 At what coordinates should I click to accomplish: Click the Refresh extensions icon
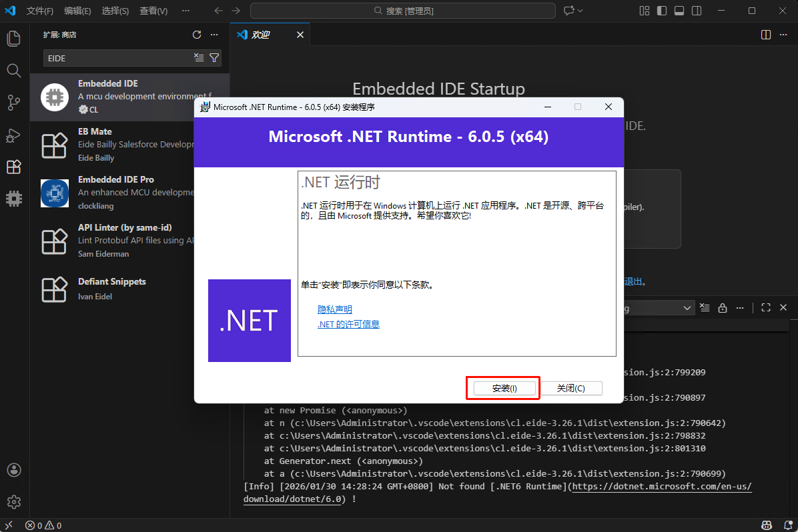(197, 35)
